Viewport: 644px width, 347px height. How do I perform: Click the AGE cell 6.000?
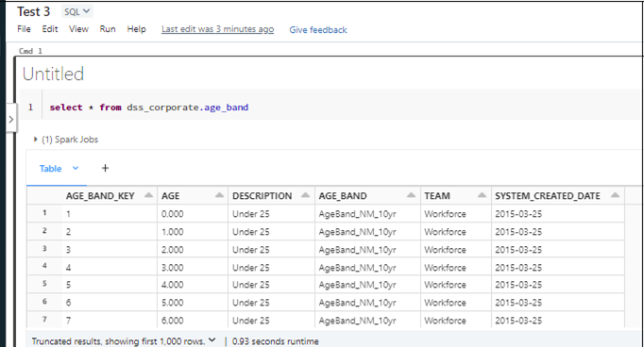pyautogui.click(x=173, y=321)
